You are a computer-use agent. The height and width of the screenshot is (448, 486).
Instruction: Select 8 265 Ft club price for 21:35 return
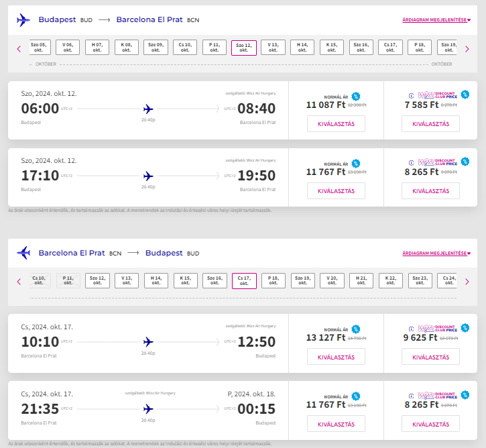click(430, 424)
